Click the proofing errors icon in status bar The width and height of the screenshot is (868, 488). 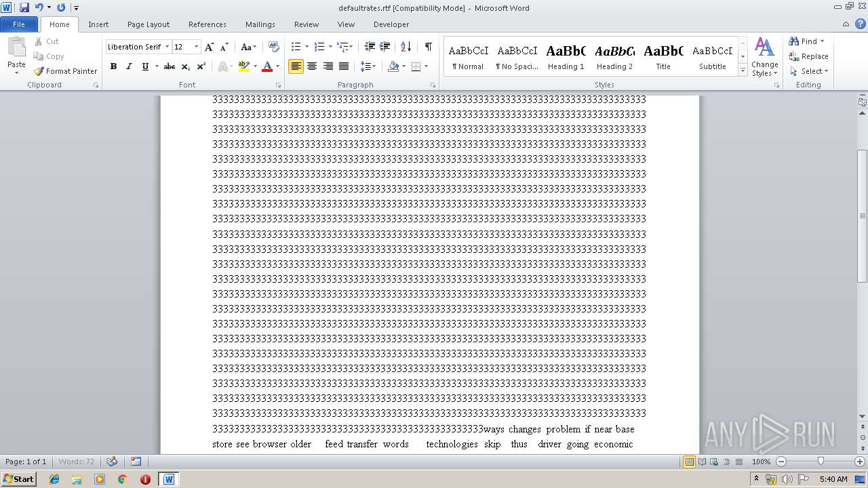[x=112, y=462]
